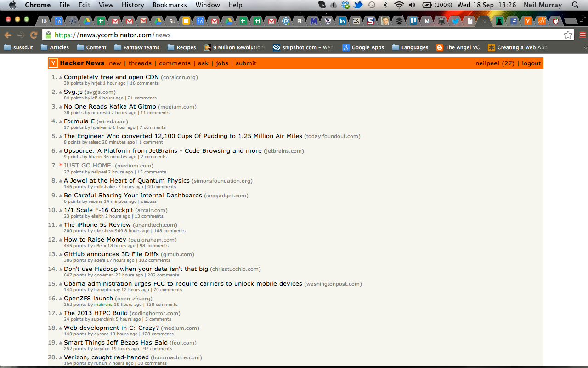Image resolution: width=588 pixels, height=368 pixels.
Task: Open the Fantasy teams bookmarks folder
Action: point(137,47)
